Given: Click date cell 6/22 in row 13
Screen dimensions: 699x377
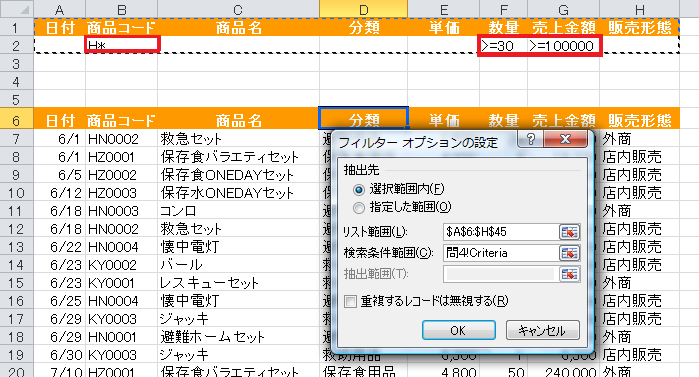Looking at the screenshot, I should click(59, 246).
